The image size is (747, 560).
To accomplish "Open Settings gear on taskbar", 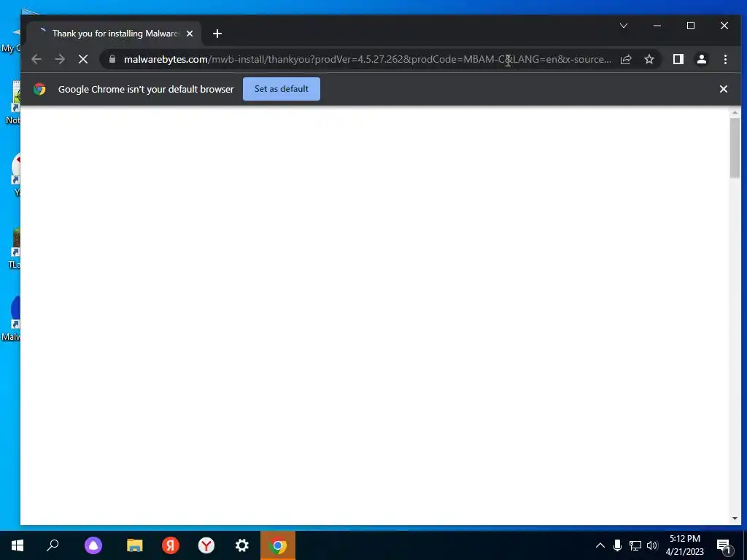I will point(242,545).
